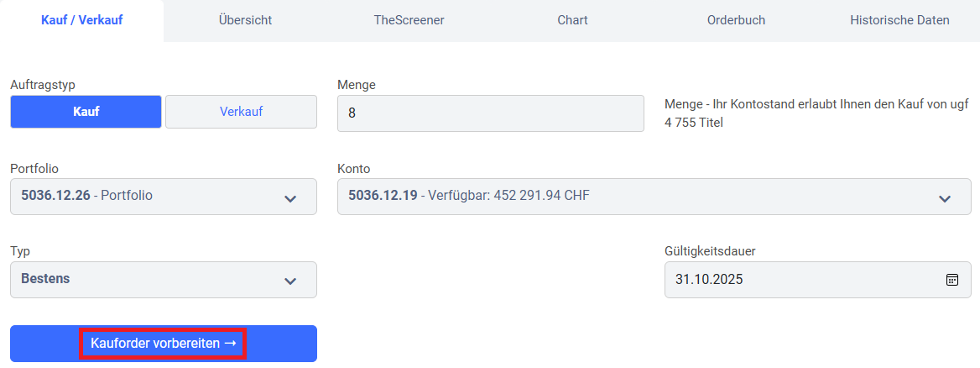Click the Menge label above the quantity field
Image resolution: width=980 pixels, height=368 pixels.
tap(357, 85)
